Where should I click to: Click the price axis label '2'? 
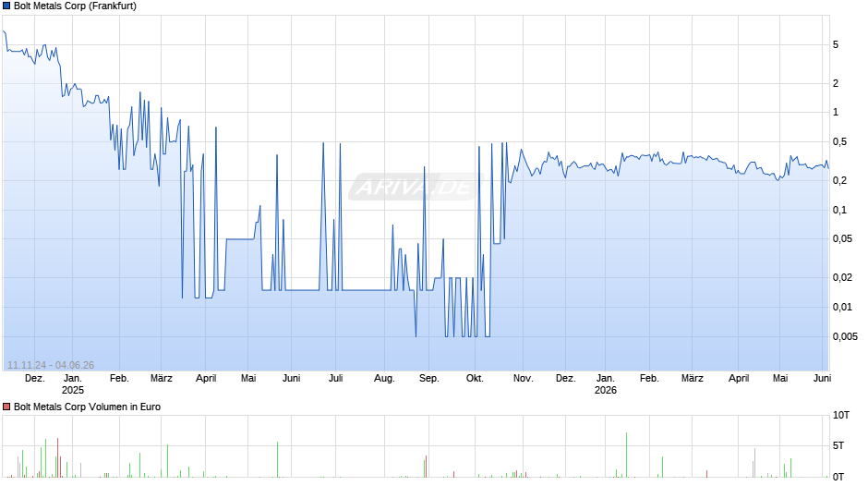click(836, 84)
